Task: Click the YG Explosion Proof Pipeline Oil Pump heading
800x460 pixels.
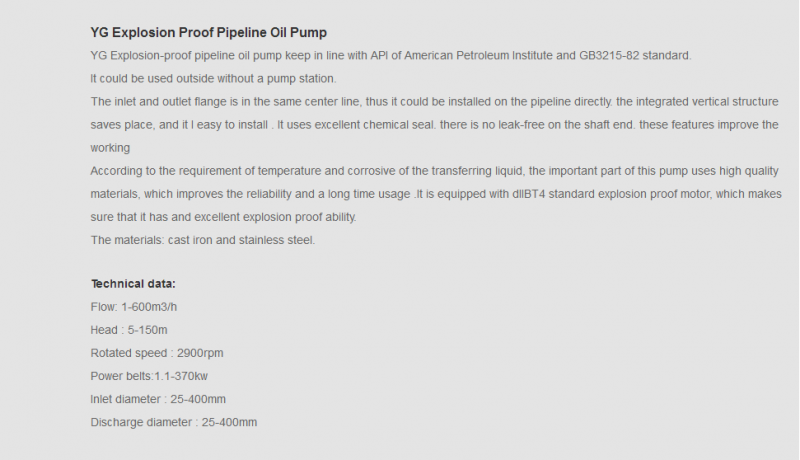Action: click(209, 33)
